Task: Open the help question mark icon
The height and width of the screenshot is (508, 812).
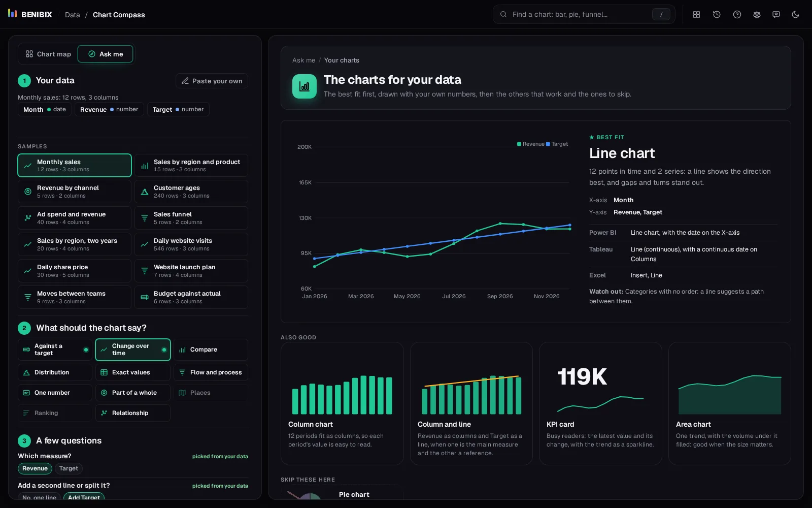Action: point(737,15)
